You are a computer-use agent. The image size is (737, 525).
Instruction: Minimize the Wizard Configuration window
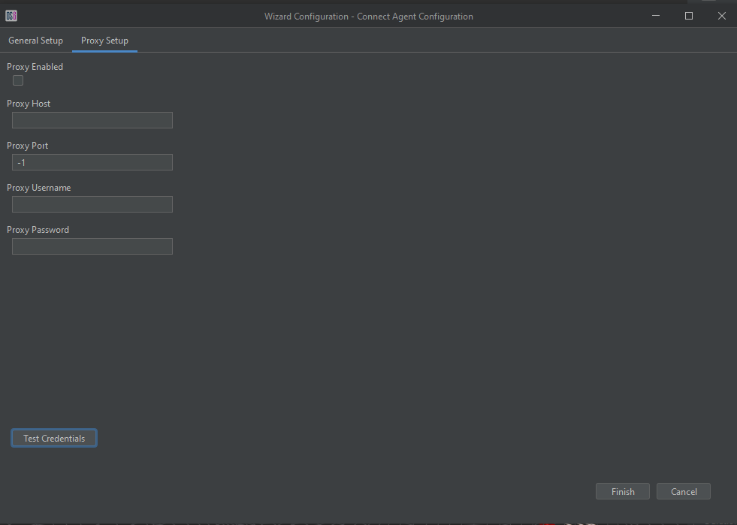(x=656, y=16)
